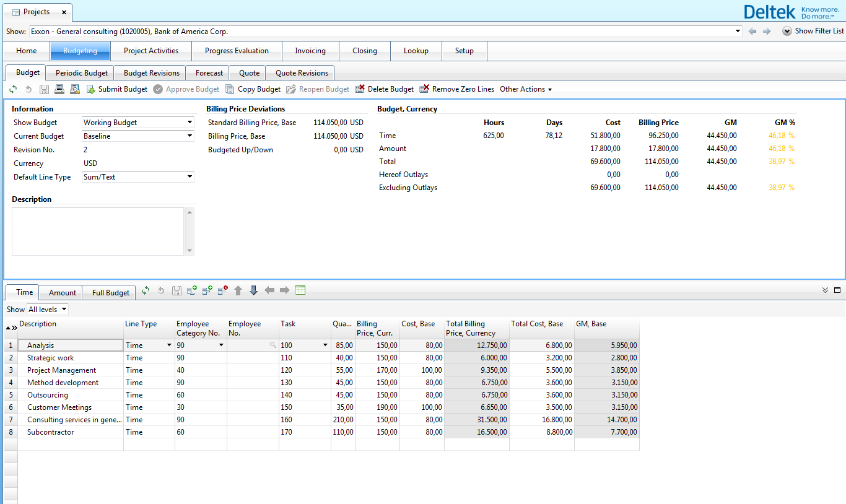Open the Show All levels dropdown
Image resolution: width=846 pixels, height=504 pixels.
(x=48, y=309)
